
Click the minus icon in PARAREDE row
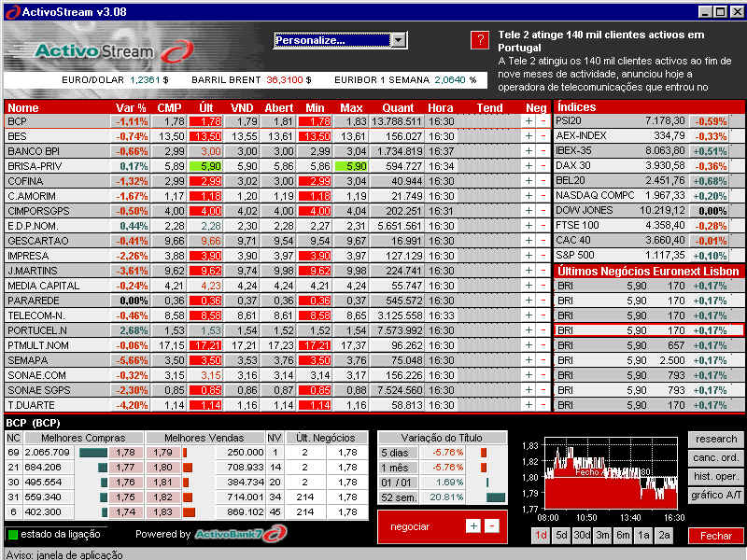point(543,301)
